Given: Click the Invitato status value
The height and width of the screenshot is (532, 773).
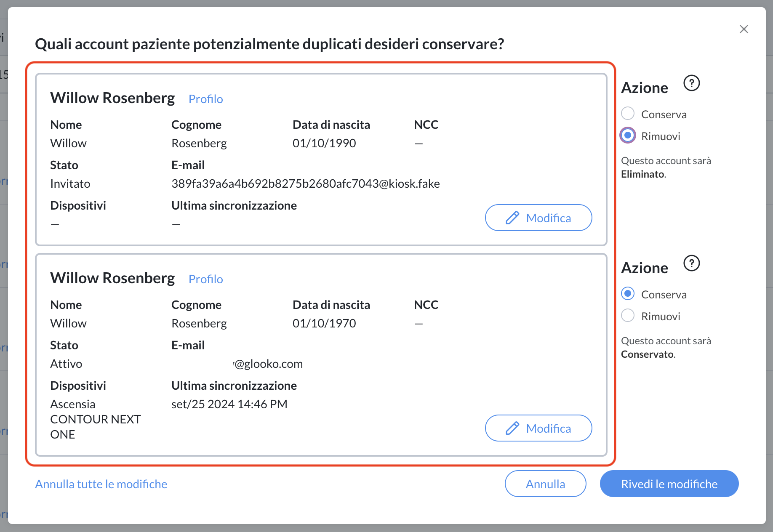Looking at the screenshot, I should pyautogui.click(x=70, y=184).
